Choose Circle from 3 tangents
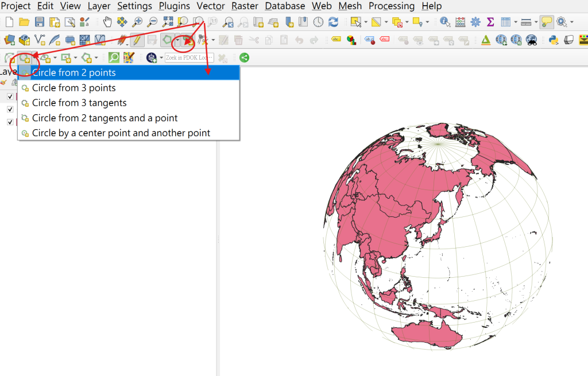 (129, 103)
